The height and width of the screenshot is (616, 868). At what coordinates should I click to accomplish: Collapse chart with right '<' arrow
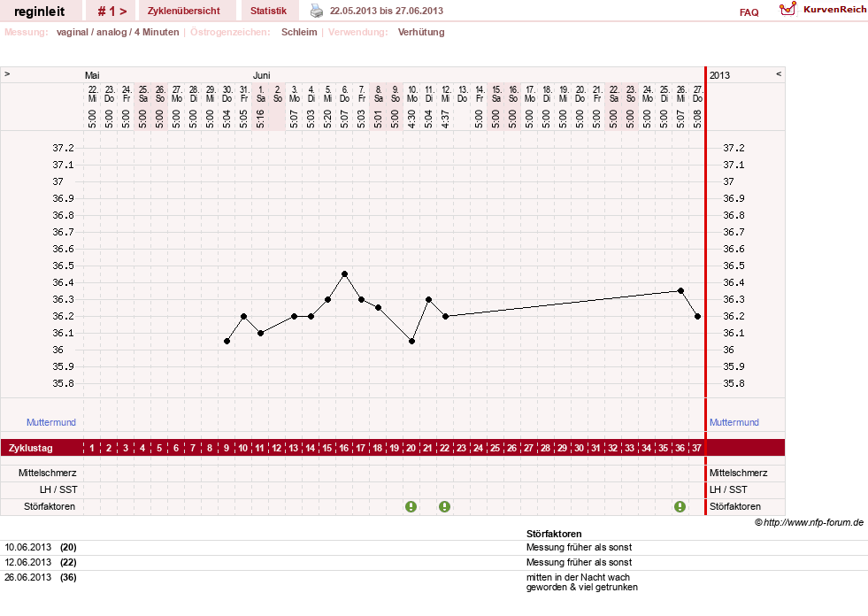pos(779,73)
